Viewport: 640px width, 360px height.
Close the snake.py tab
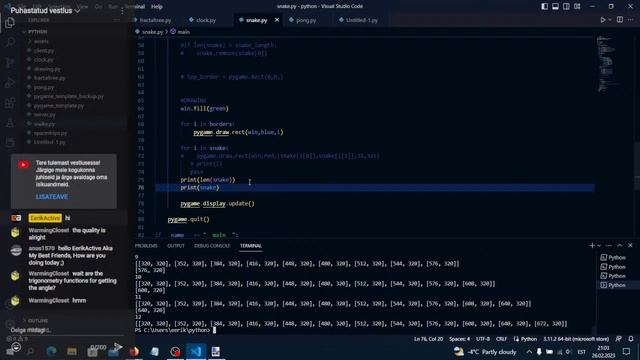(x=277, y=20)
